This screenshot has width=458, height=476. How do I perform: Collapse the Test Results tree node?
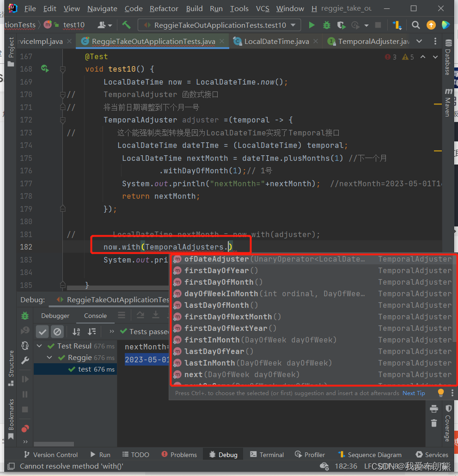pyautogui.click(x=39, y=346)
